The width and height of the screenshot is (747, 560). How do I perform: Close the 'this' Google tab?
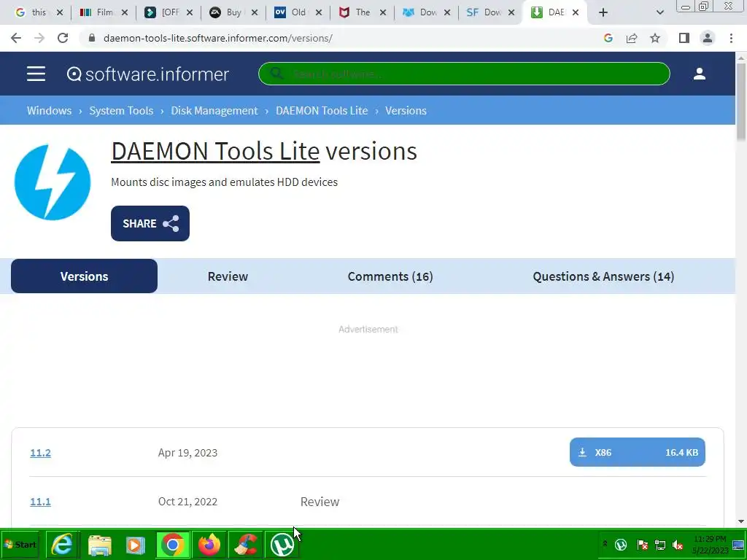[x=60, y=12]
